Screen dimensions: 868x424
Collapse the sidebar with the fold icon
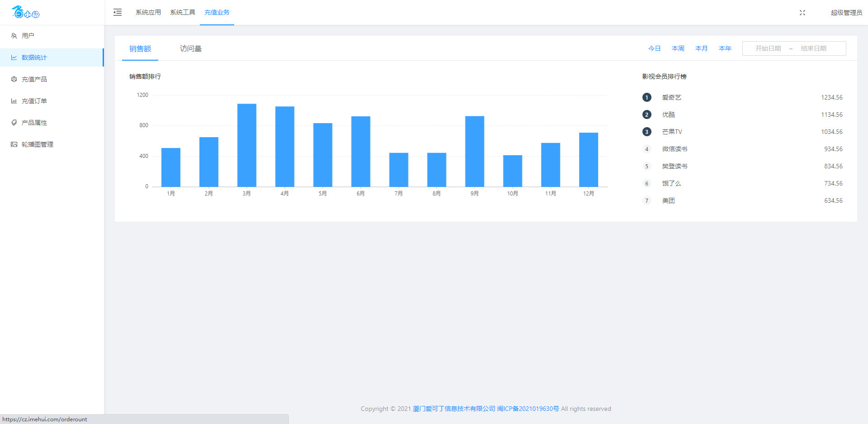[x=118, y=12]
